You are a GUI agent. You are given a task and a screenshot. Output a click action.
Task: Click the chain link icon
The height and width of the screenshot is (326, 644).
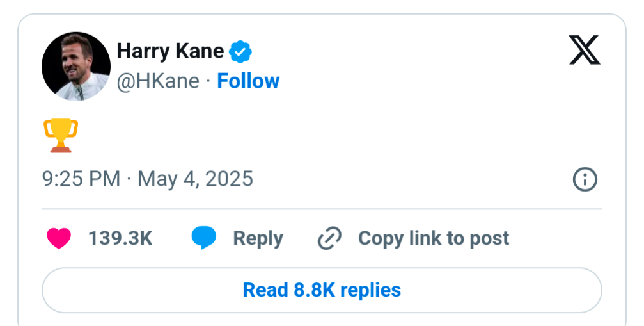click(x=330, y=238)
